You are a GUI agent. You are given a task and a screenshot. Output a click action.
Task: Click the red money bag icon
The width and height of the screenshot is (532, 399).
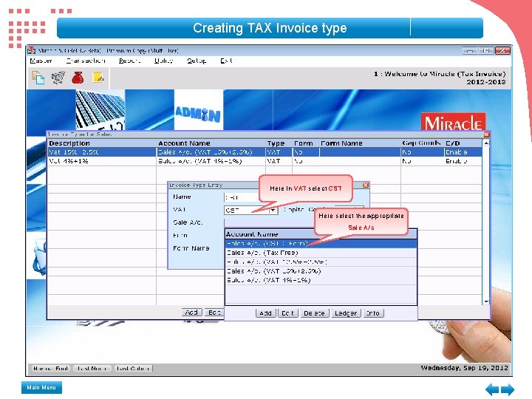[78, 78]
